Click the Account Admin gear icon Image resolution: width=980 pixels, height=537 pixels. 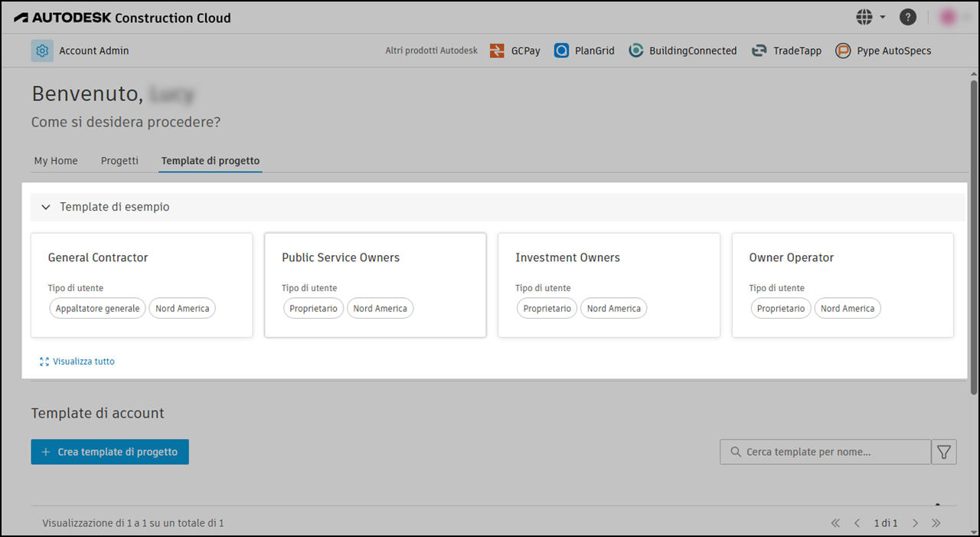[x=42, y=51]
